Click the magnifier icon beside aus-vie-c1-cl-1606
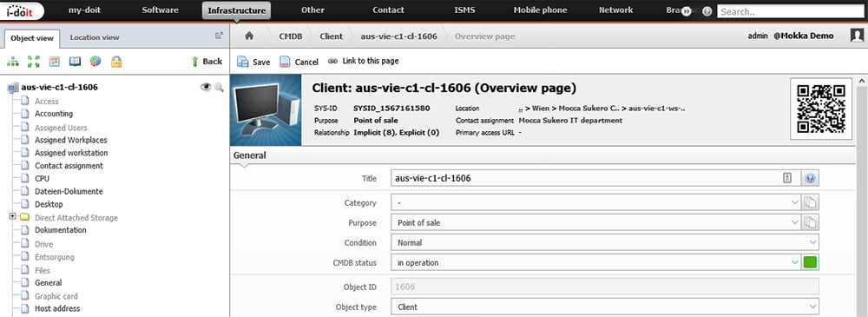This screenshot has height=317, width=868. point(219,87)
